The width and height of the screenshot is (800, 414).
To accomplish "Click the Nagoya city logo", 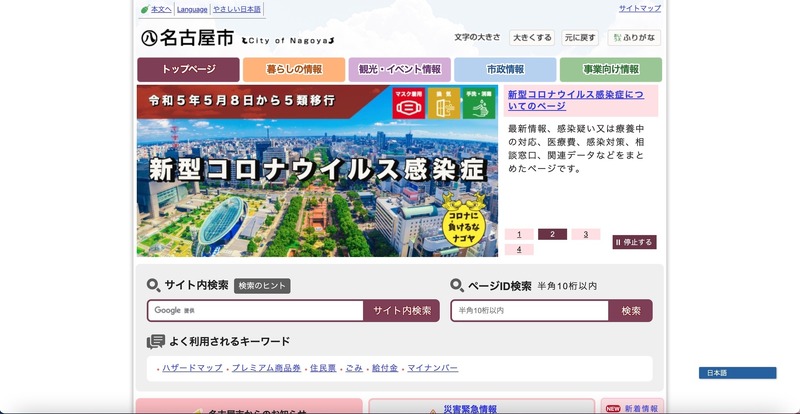I will [x=186, y=38].
